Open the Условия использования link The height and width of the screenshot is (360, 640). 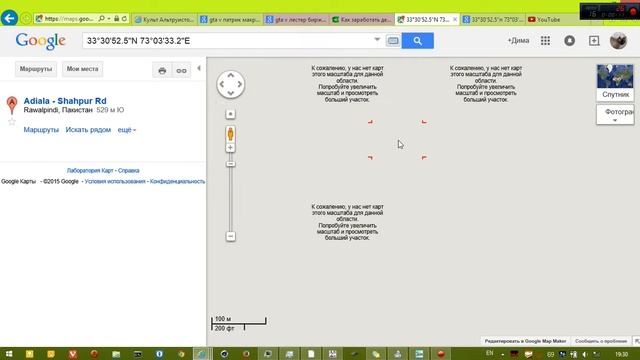coord(115,182)
